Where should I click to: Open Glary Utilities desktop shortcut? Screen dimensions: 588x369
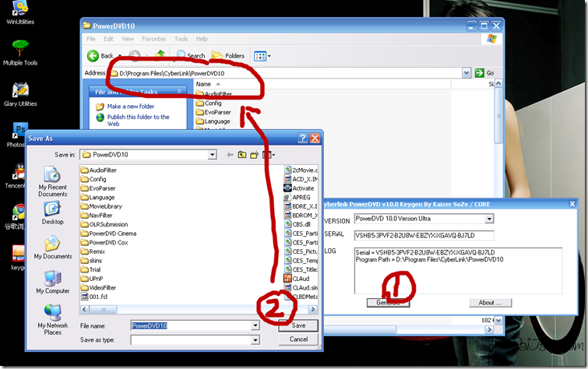coord(19,92)
